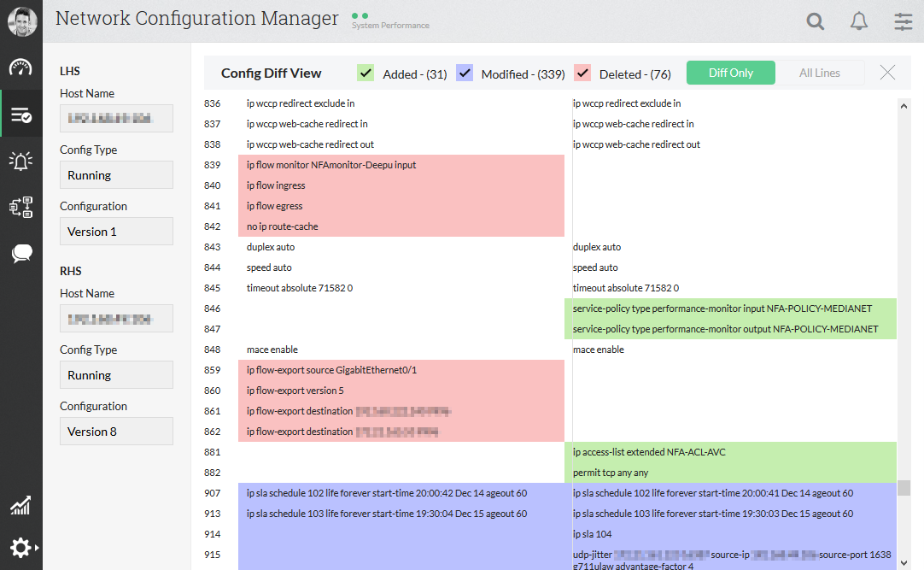Open the filter sliders settings icon

(x=904, y=22)
